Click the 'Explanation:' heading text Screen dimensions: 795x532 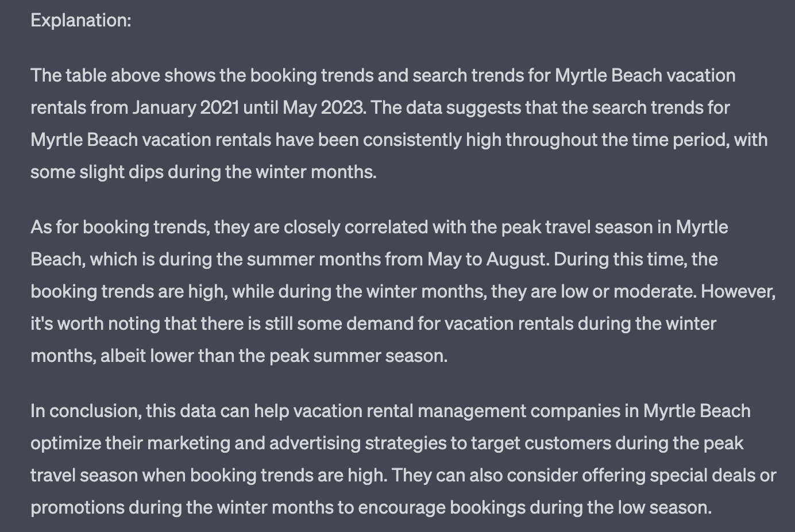pos(81,21)
